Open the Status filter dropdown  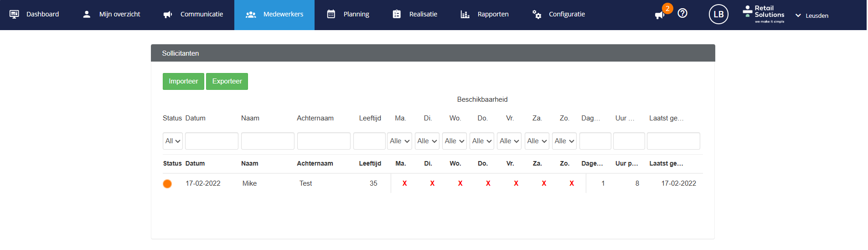(173, 141)
